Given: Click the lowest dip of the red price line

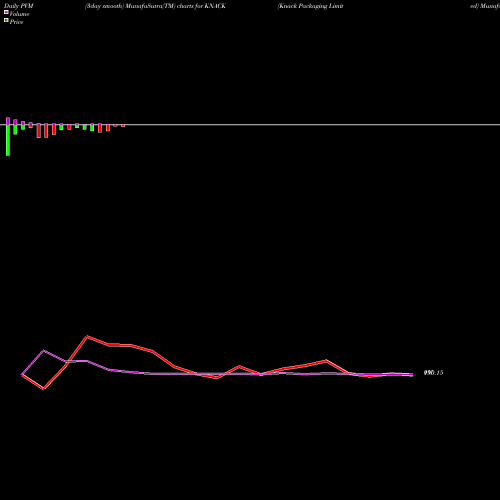Looking at the screenshot, I should point(44,388).
